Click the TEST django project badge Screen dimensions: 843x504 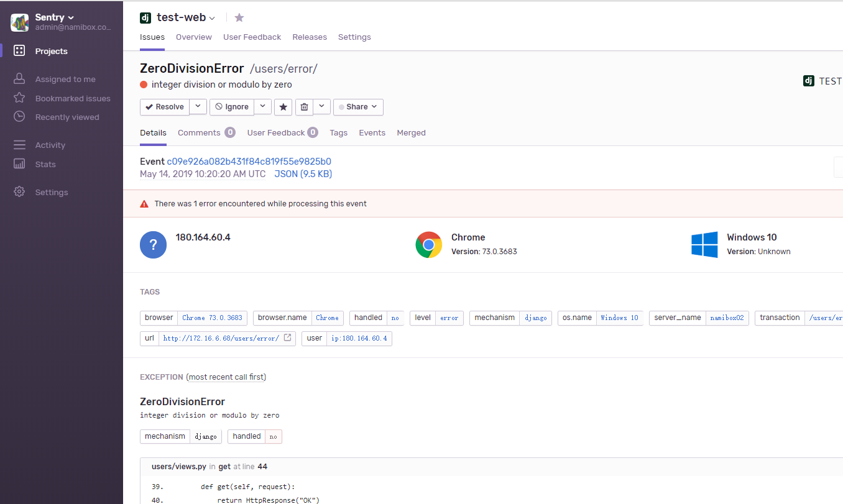tap(822, 81)
